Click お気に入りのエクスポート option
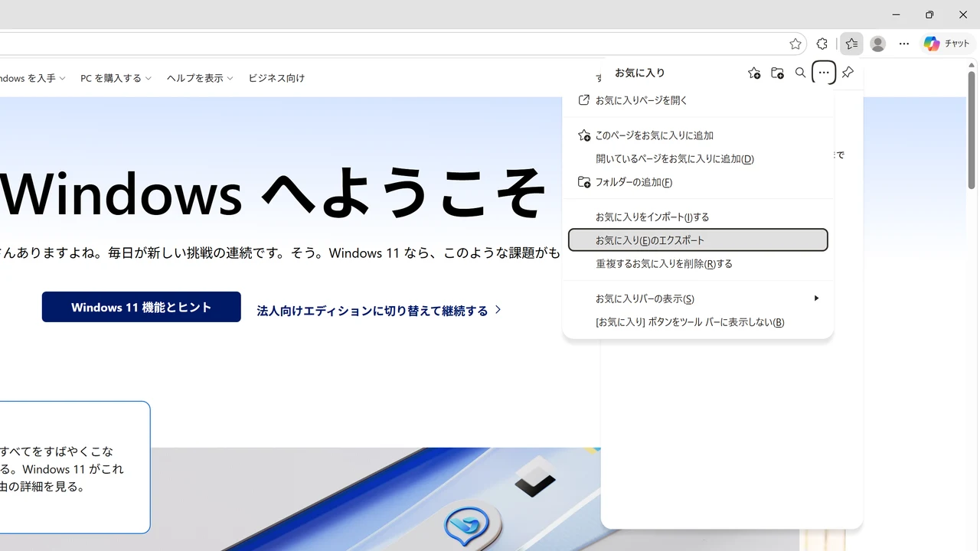The image size is (980, 551). tap(698, 240)
